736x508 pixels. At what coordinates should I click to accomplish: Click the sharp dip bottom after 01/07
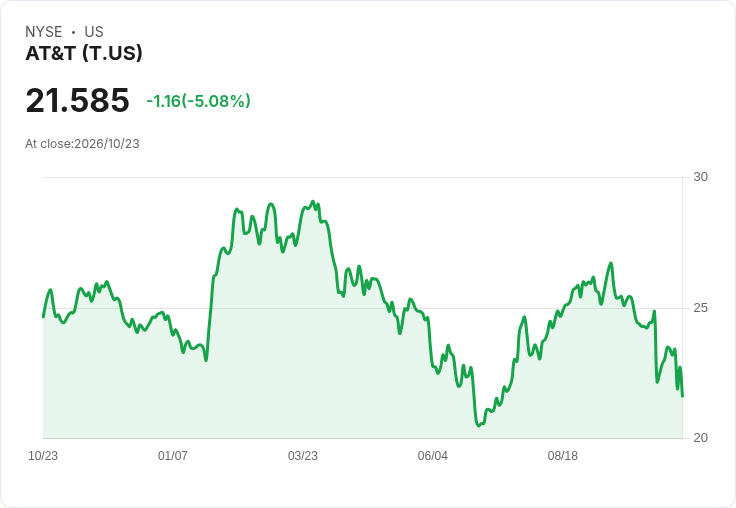point(206,360)
